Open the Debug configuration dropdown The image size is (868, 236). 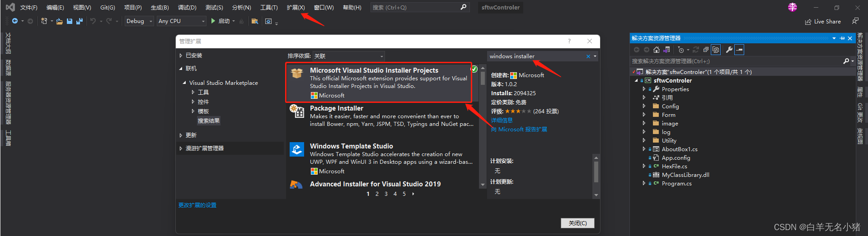point(139,21)
